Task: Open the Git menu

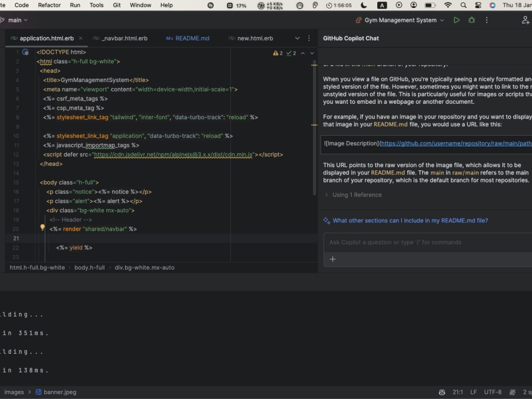Action: 117,5
